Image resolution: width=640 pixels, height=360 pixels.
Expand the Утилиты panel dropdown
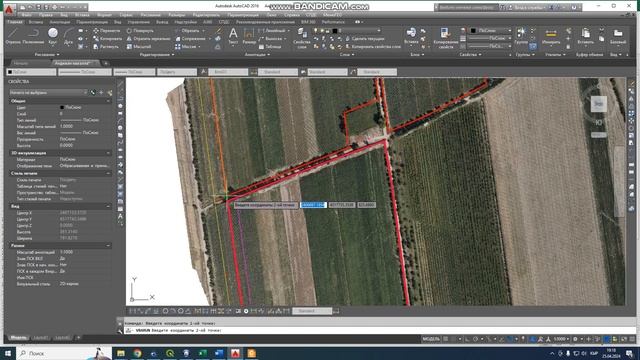click(555, 54)
